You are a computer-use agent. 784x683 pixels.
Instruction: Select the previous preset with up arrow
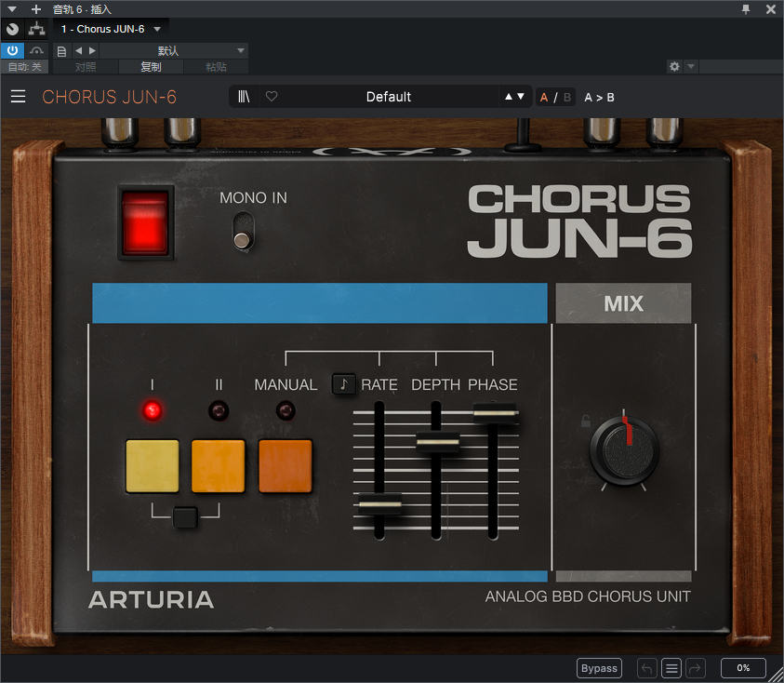coord(509,97)
